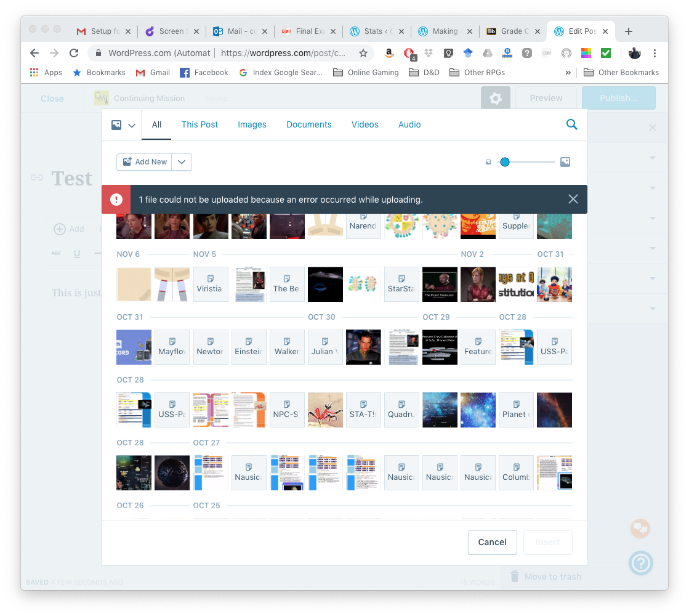Image resolution: width=689 pixels, height=616 pixels.
Task: Open the help question mark bubble
Action: tap(640, 563)
